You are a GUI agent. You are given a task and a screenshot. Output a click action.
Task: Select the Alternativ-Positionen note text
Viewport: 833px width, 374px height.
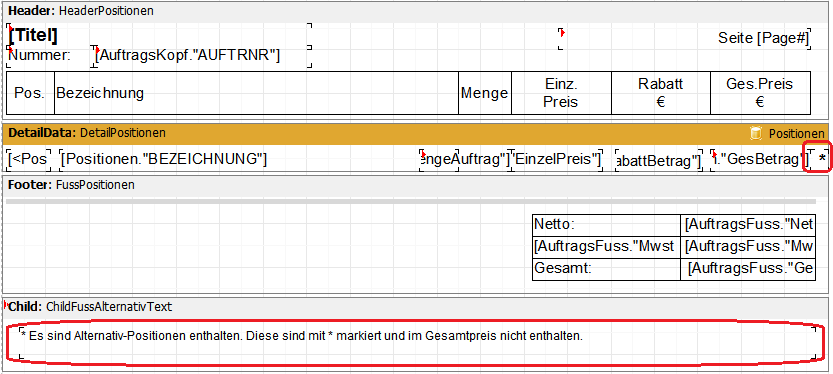coord(418,343)
